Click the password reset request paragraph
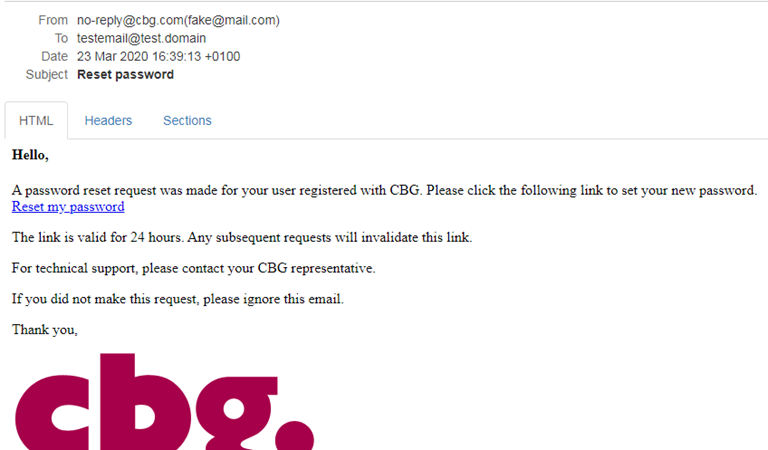Viewport: 768px width, 450px height. coord(384,190)
